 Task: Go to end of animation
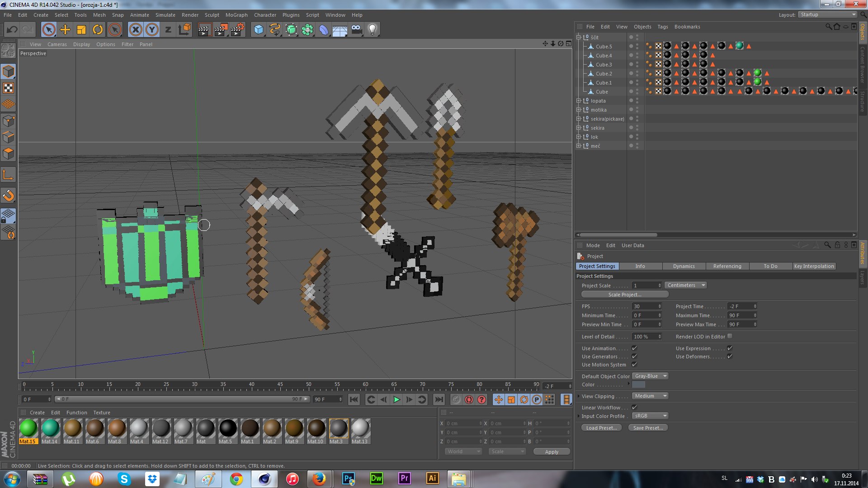[439, 399]
